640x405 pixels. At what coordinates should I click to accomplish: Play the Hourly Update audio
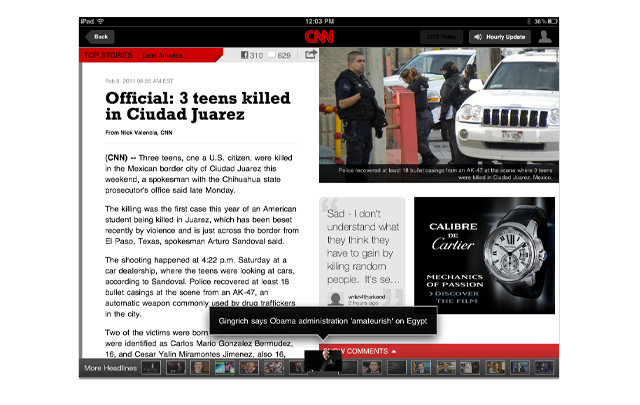499,37
